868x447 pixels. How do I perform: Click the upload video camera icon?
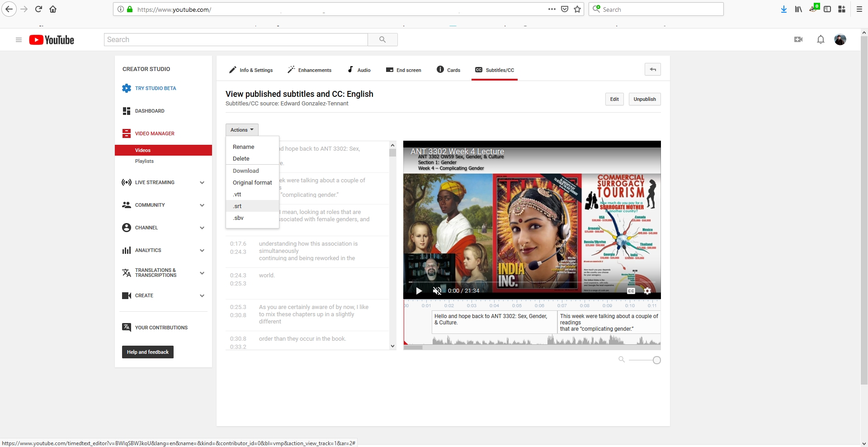coord(798,40)
